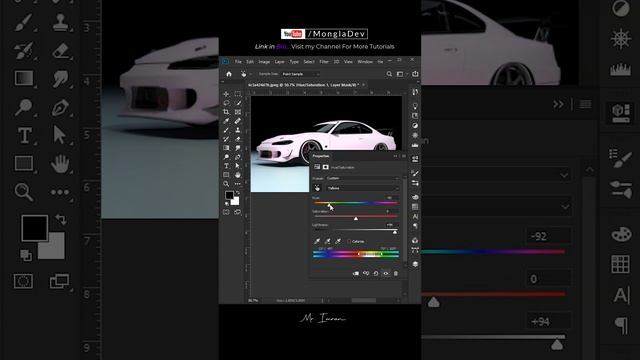Pick the Add to Sample eyedropper
The image size is (640, 360).
click(327, 241)
